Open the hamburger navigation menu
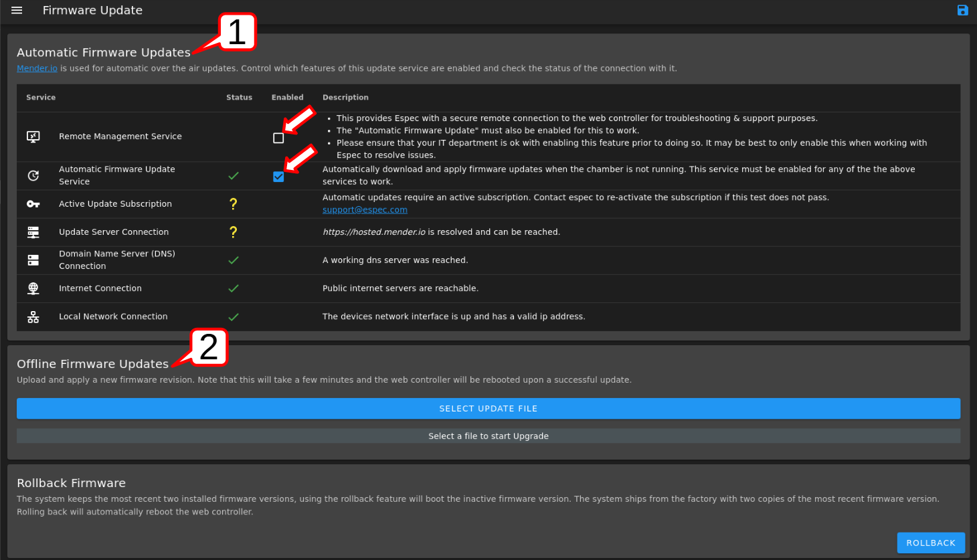This screenshot has width=977, height=560. click(17, 10)
